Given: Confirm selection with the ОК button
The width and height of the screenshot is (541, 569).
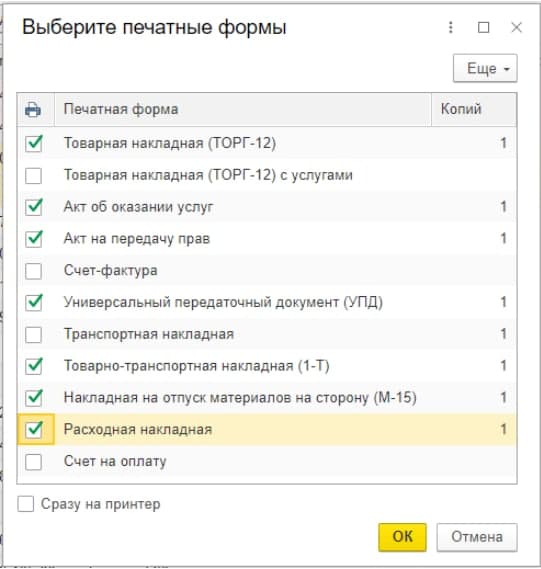Looking at the screenshot, I should 402,537.
